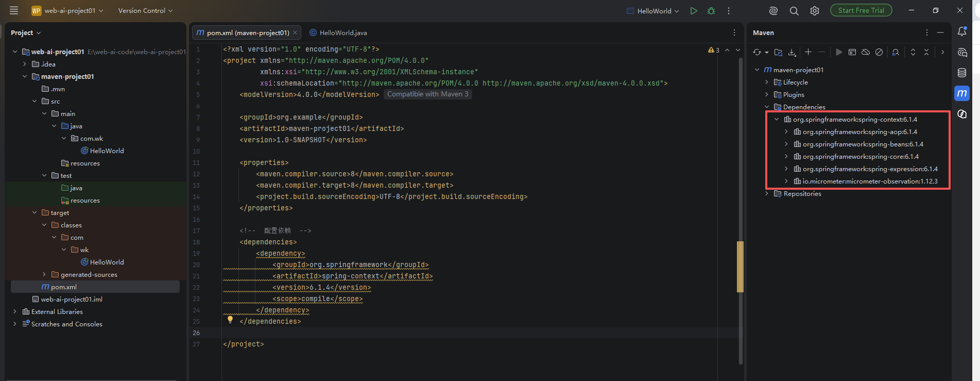Collapse Maven Dependencies node
980x381 pixels.
[767, 107]
